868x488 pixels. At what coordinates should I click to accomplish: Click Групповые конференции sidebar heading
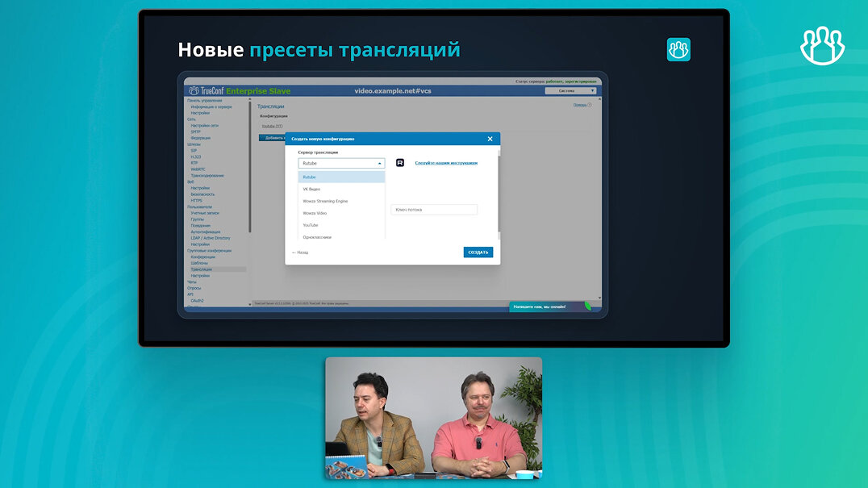click(x=209, y=251)
